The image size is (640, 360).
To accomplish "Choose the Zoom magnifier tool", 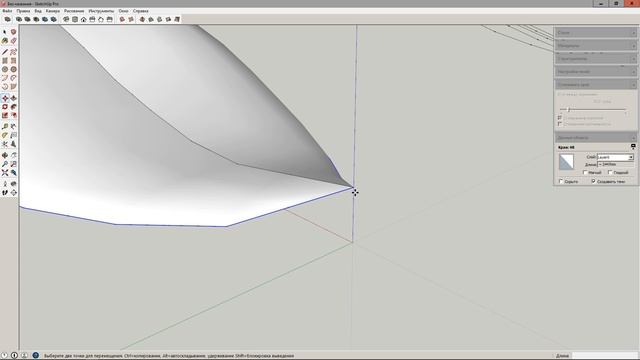I will pos(5,164).
